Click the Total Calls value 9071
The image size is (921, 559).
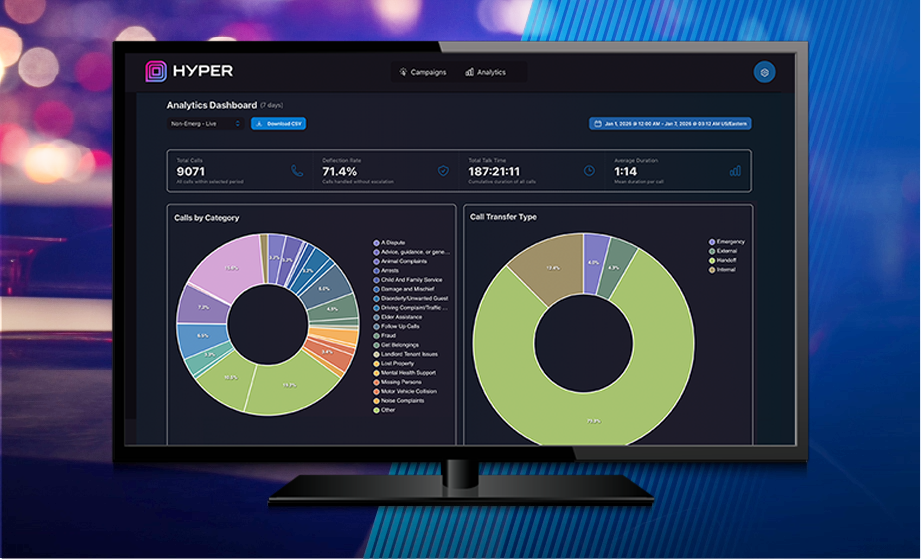(191, 171)
